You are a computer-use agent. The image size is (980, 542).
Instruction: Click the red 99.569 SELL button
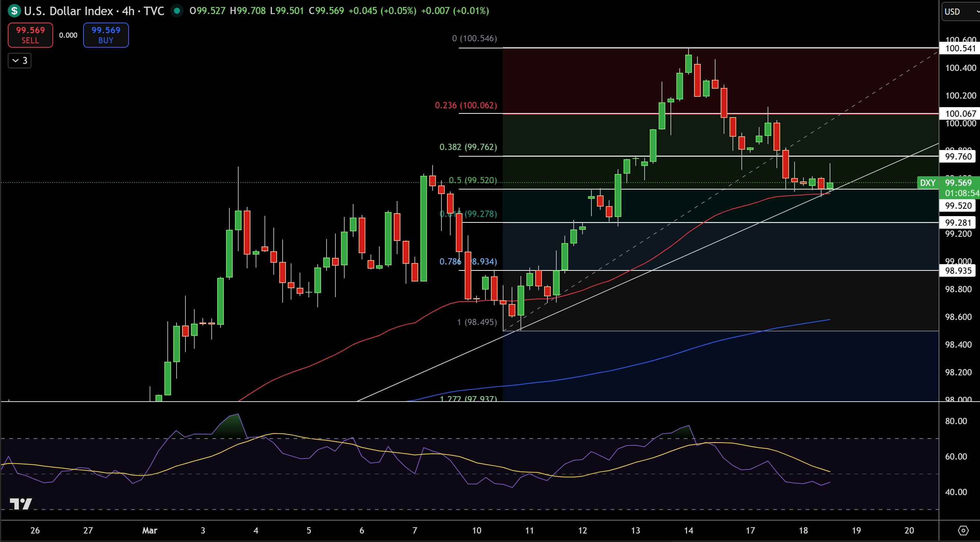30,35
